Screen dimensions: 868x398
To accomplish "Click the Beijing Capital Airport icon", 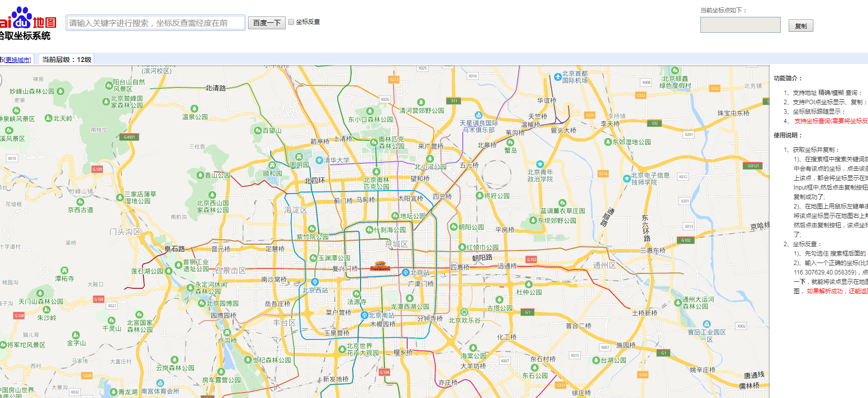I will pos(558,77).
